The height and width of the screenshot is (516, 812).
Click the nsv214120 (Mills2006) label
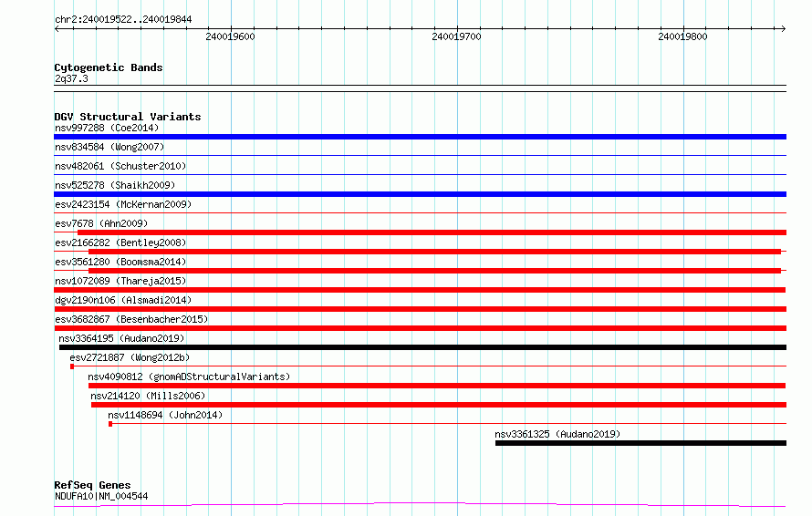pos(148,396)
